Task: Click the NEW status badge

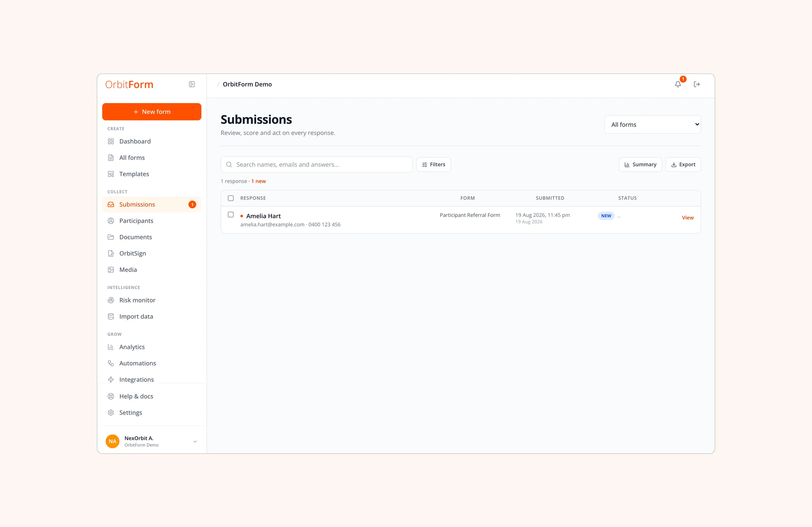Action: pyautogui.click(x=606, y=216)
